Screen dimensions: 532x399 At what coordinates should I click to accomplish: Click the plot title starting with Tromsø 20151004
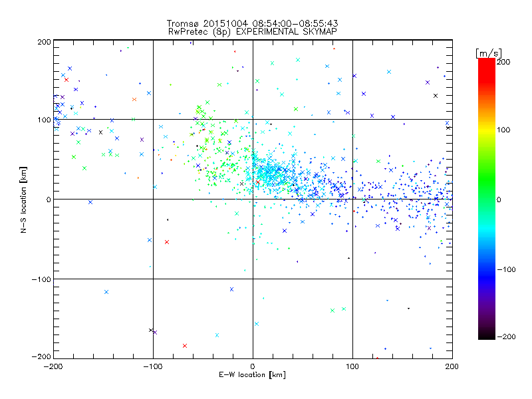click(x=252, y=23)
